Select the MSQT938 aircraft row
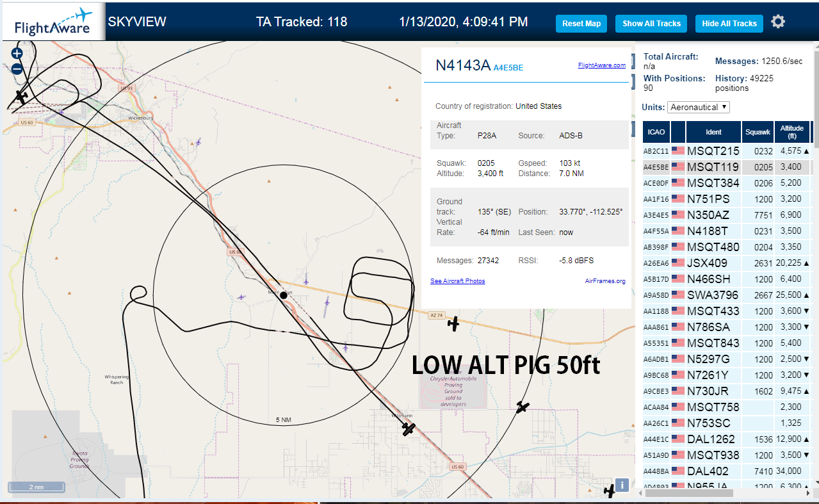 point(727,455)
